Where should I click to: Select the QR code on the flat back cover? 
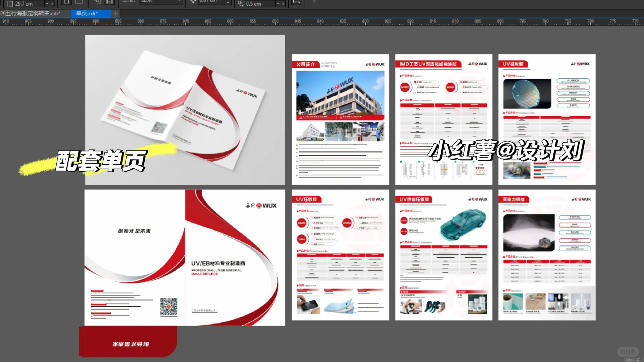click(168, 307)
